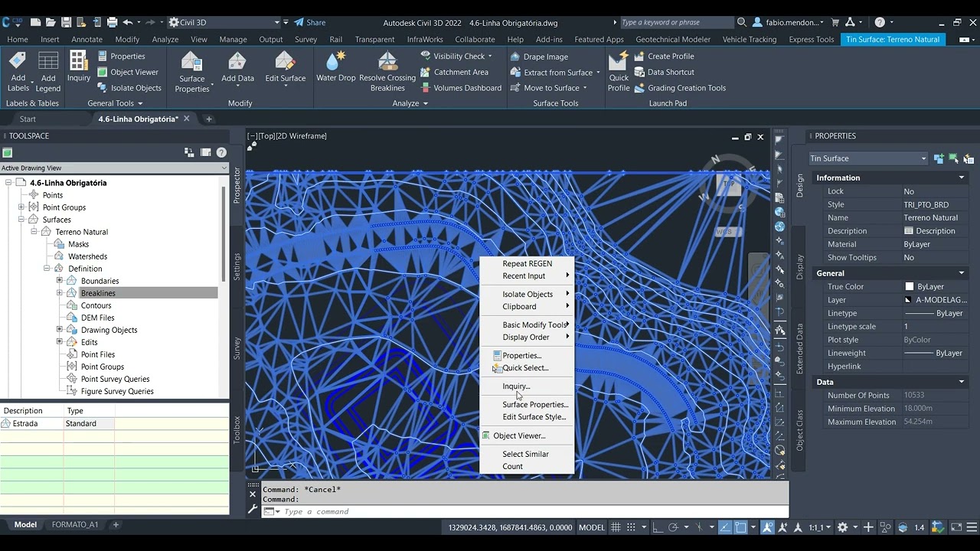Click the Customize wrench icon by command line

tap(253, 509)
